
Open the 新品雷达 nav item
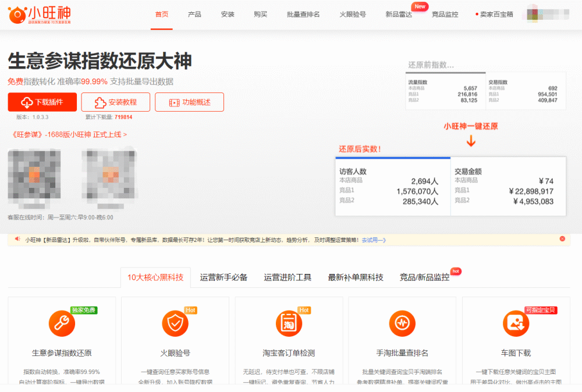[x=399, y=15]
